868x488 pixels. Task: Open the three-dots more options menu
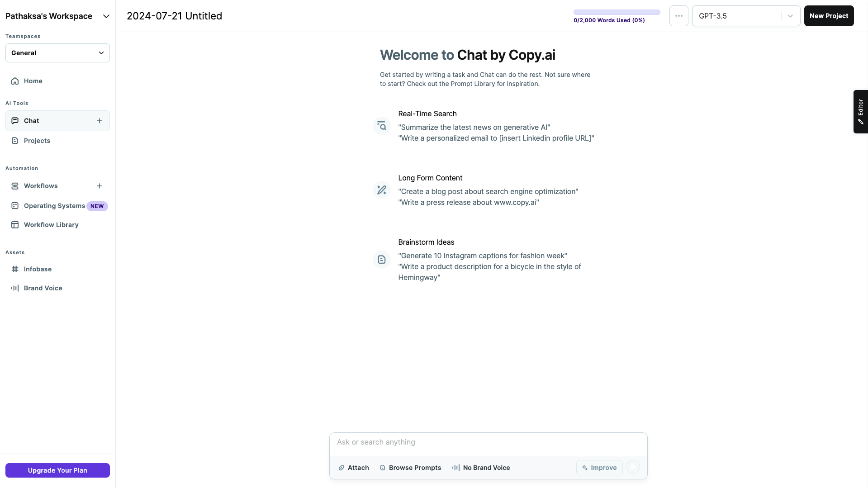tap(678, 16)
